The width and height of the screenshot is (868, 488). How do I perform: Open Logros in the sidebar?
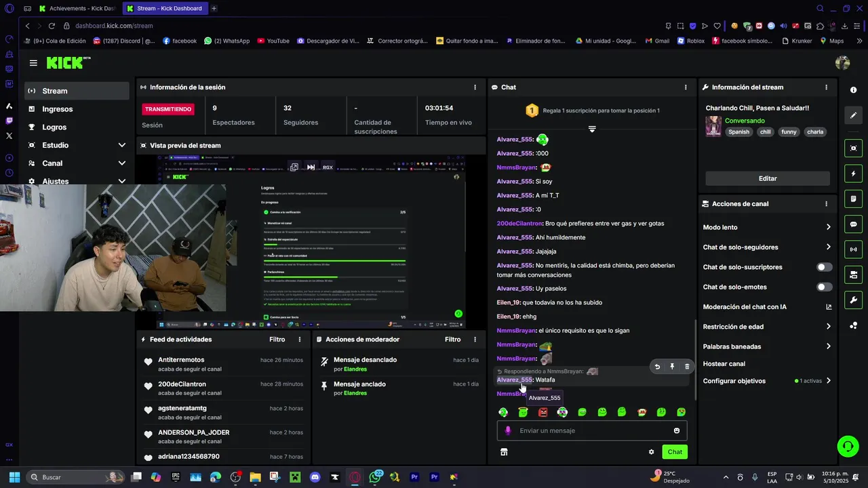pyautogui.click(x=77, y=127)
